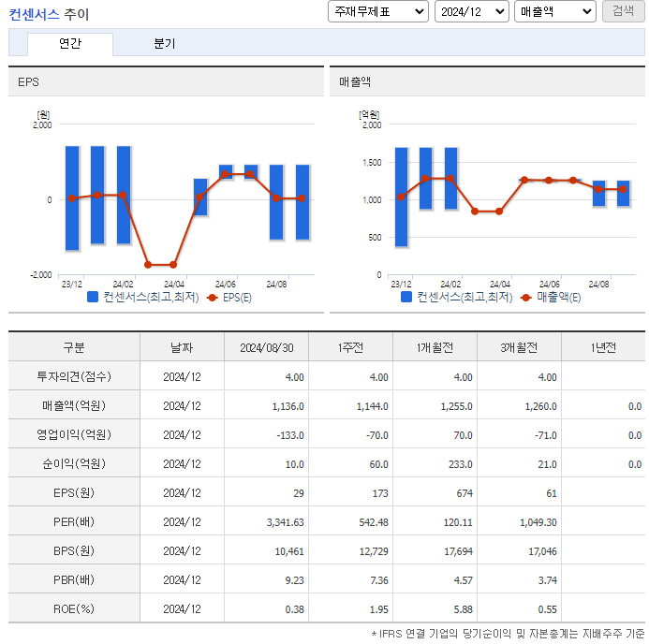The image size is (649, 644).
Task: Click the 구분 column header
Action: 74,347
